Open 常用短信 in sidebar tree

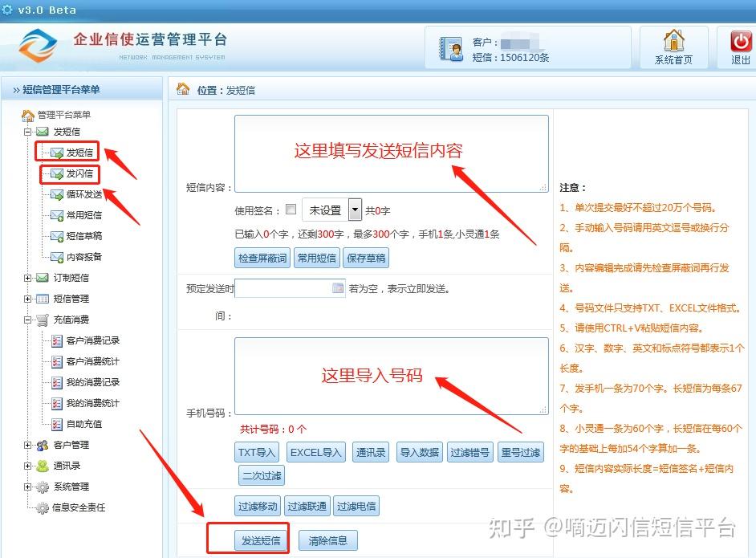[84, 215]
